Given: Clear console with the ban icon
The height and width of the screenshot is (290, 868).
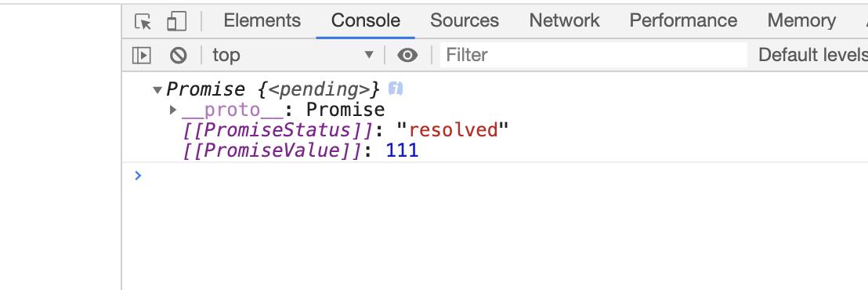Looking at the screenshot, I should pyautogui.click(x=179, y=55).
